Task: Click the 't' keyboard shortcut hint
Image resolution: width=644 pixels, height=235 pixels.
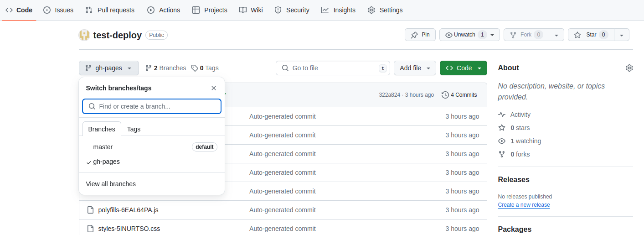Action: coord(382,68)
